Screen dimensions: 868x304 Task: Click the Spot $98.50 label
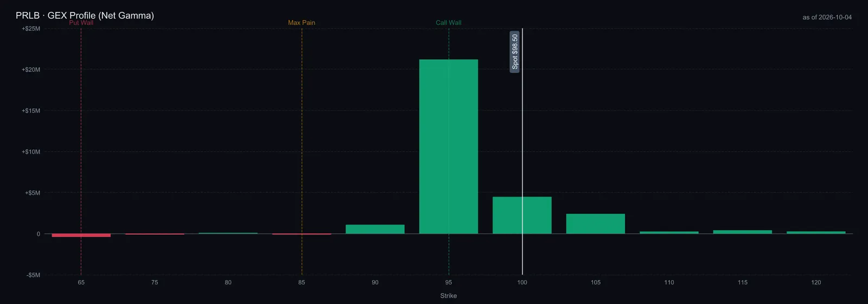(515, 52)
